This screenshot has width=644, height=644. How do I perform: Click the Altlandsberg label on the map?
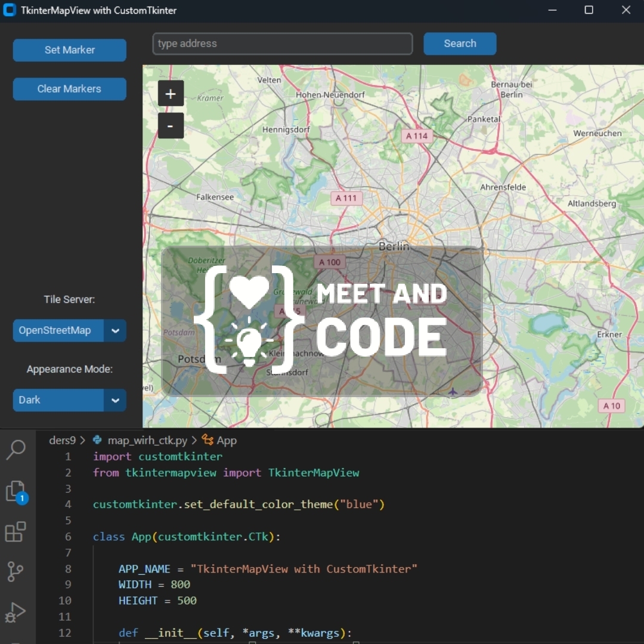pos(592,204)
